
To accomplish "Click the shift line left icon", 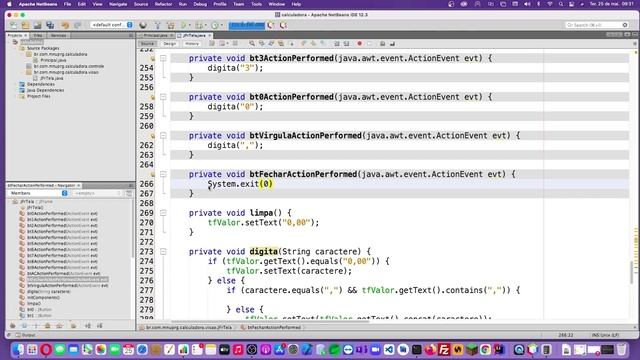I will click(x=337, y=44).
